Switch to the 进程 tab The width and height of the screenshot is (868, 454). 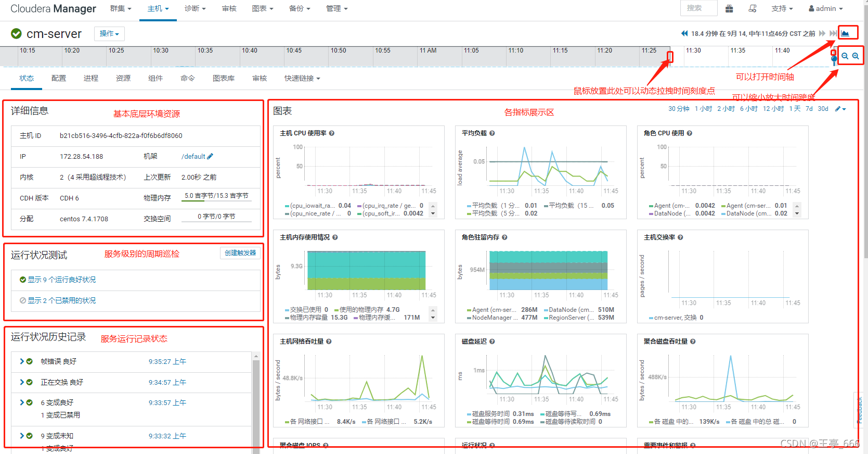pos(91,78)
